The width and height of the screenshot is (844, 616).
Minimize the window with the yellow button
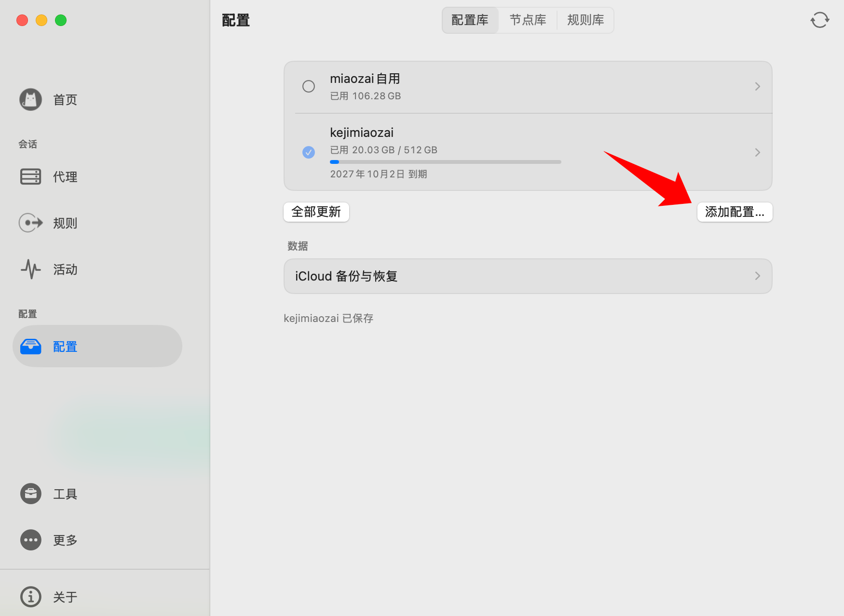pos(41,20)
